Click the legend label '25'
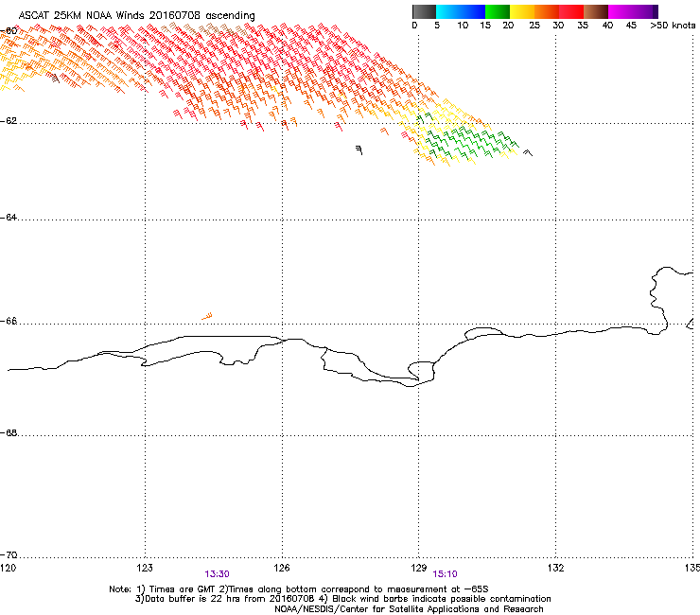The height and width of the screenshot is (615, 700). 534,26
